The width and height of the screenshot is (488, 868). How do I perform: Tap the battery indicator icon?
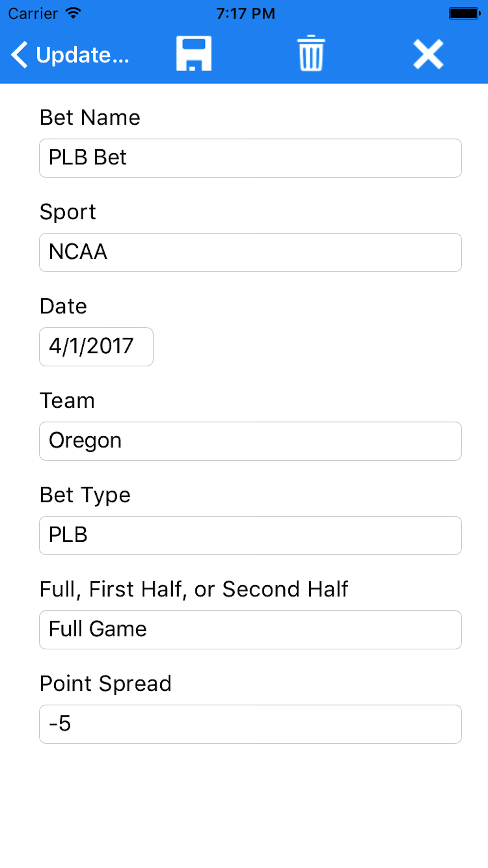click(x=464, y=13)
